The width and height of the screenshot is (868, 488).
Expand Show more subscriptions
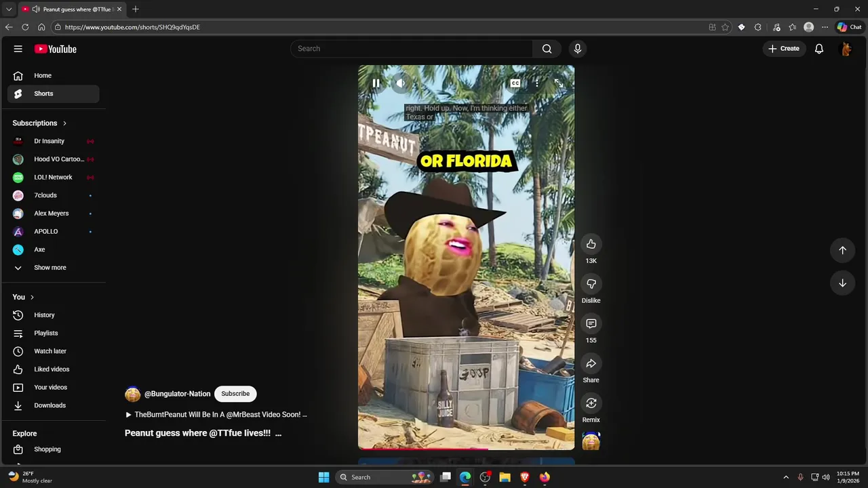(x=54, y=268)
